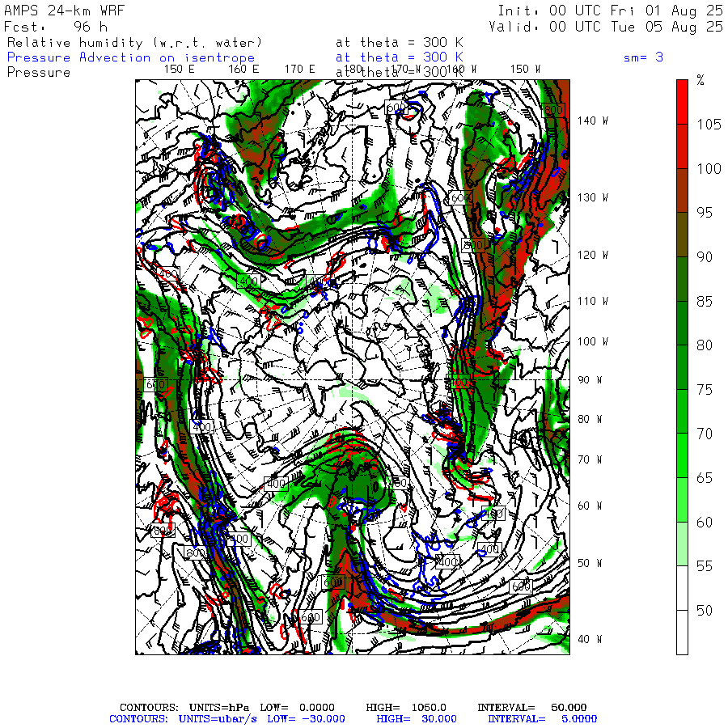Click the '140 W' longitude label
Screen dimensions: 728x728
(x=592, y=121)
